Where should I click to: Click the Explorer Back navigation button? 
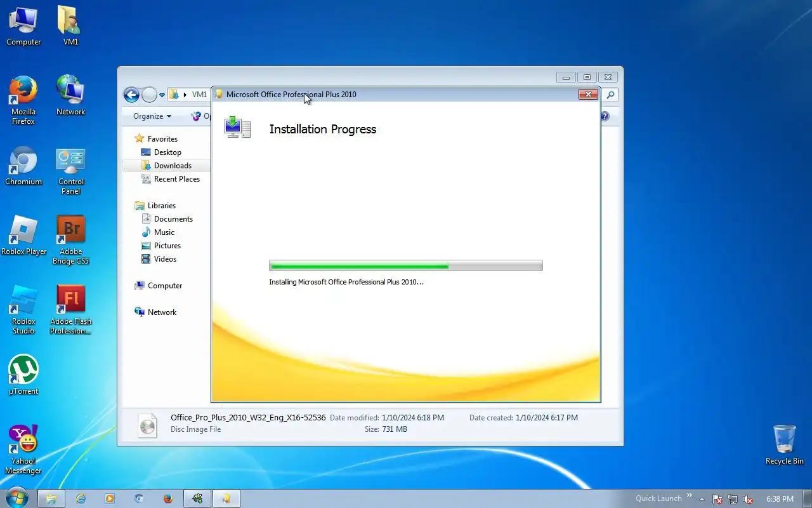click(131, 95)
